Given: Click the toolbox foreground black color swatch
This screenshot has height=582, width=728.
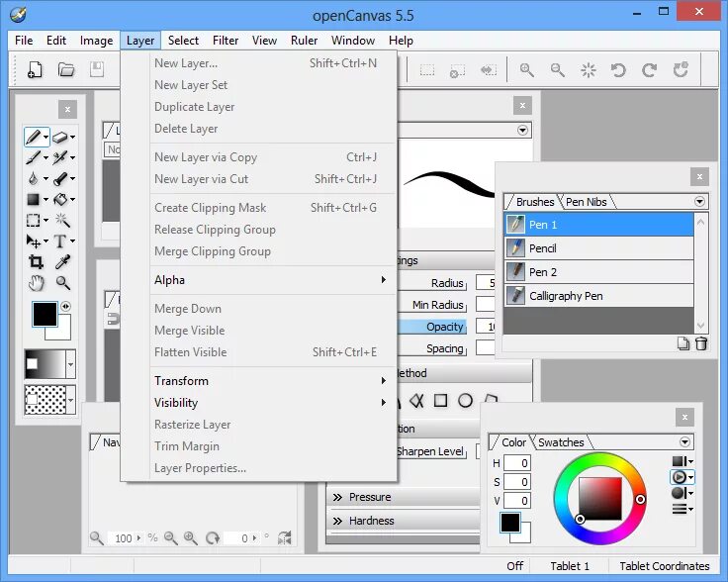Looking at the screenshot, I should [45, 315].
